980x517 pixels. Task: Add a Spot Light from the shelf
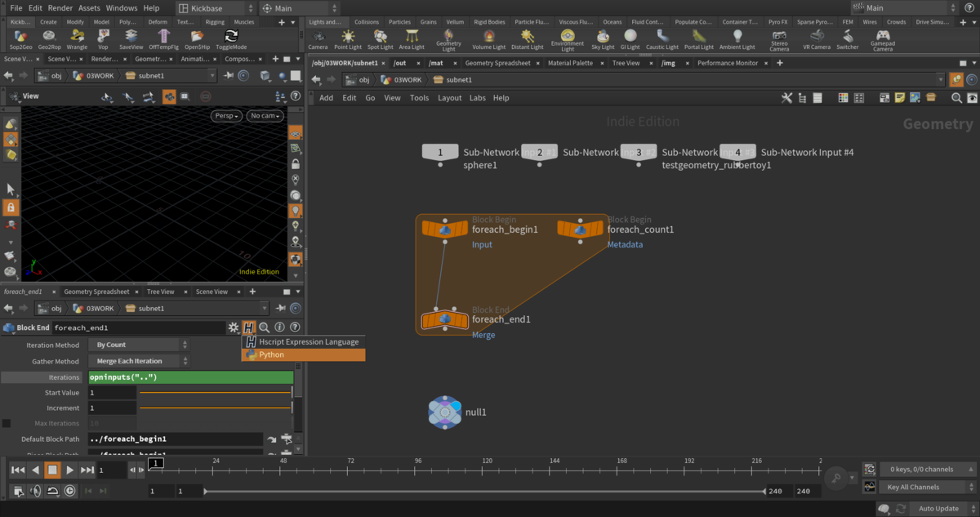pyautogui.click(x=380, y=40)
